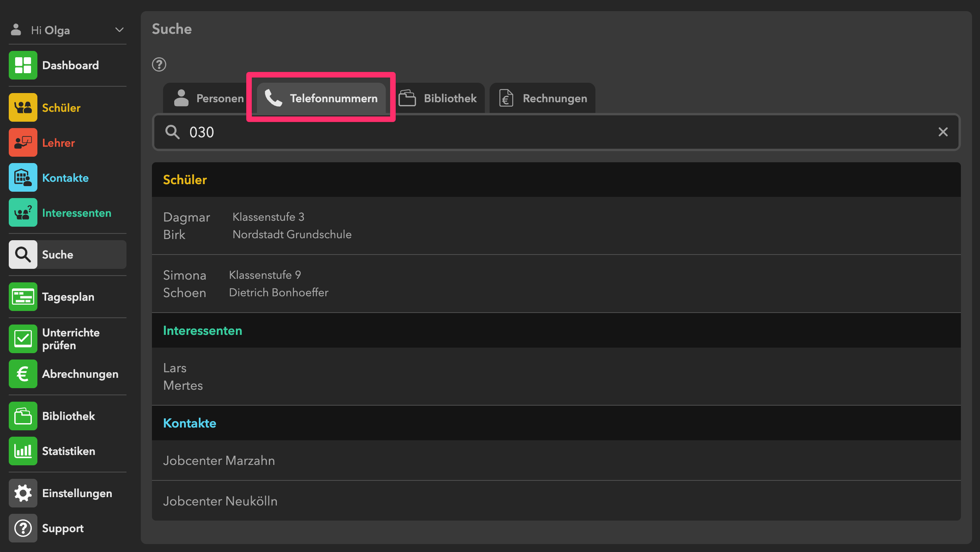The height and width of the screenshot is (552, 980).
Task: Click the Kontakte building icon
Action: [23, 177]
